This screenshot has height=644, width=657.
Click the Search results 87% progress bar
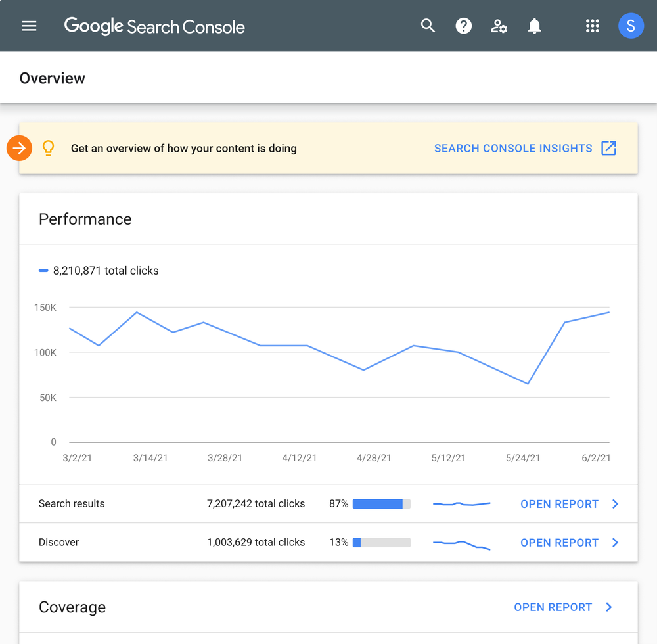381,504
